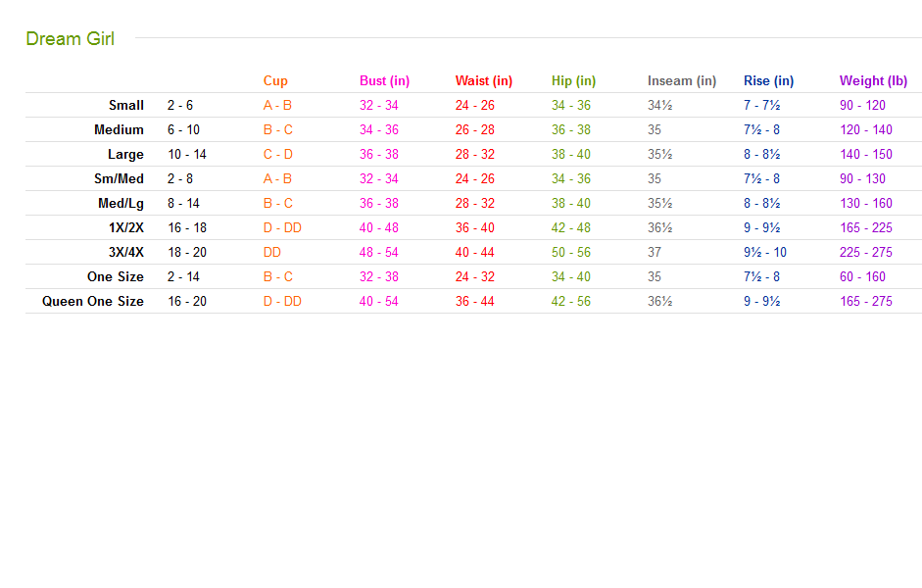This screenshot has height=588, width=922.
Task: Click weight value 120 - 140
Action: (866, 130)
